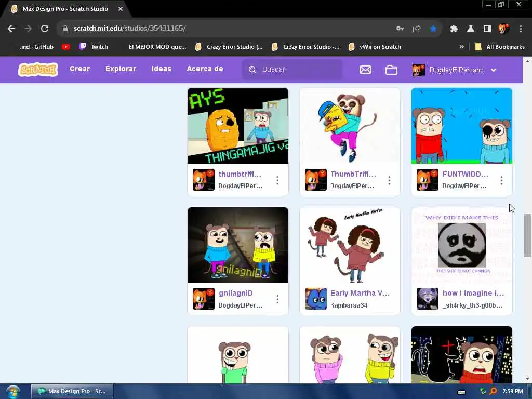This screenshot has height=399, width=532.
Task: Open Cr3zy Error Studio bookmark
Action: click(305, 47)
